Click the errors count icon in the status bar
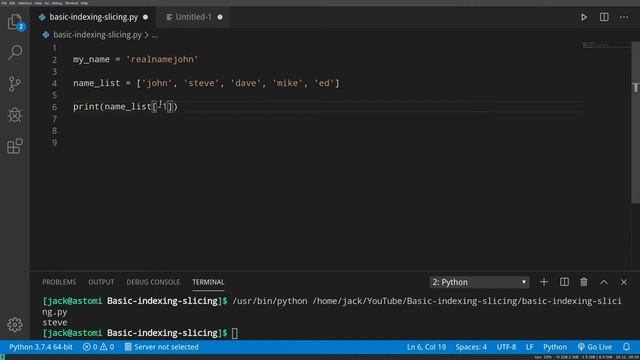 click(x=87, y=347)
